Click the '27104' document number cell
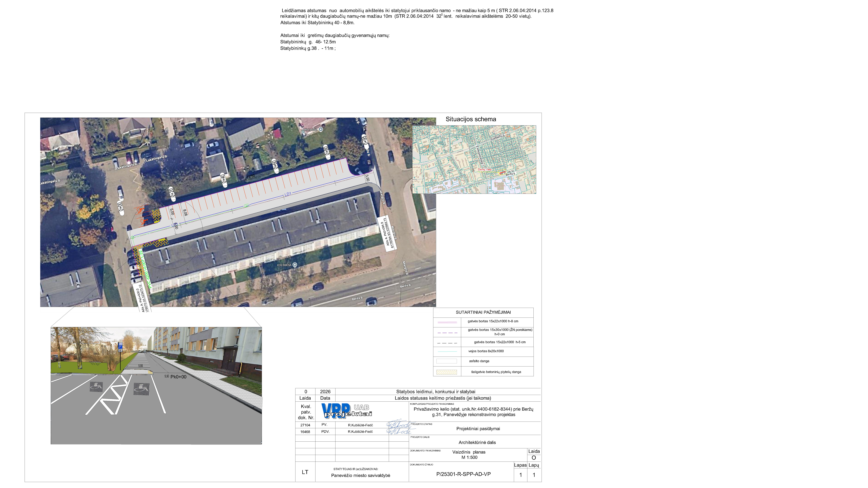This screenshot has width=868, height=488. [x=305, y=425]
